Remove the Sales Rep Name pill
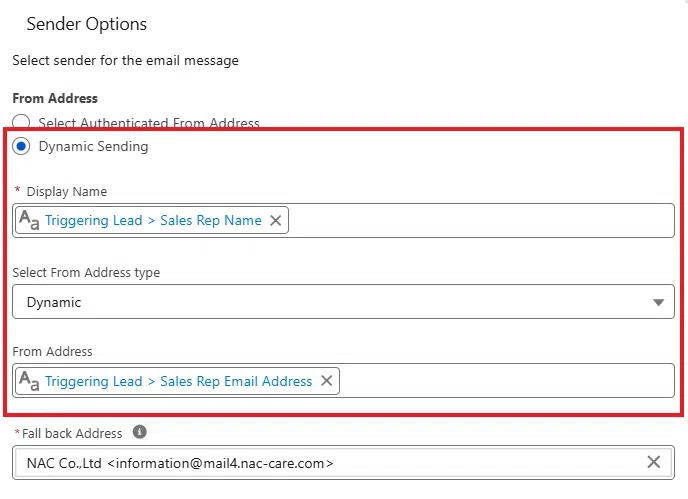Image resolution: width=688 pixels, height=499 pixels. pyautogui.click(x=276, y=220)
